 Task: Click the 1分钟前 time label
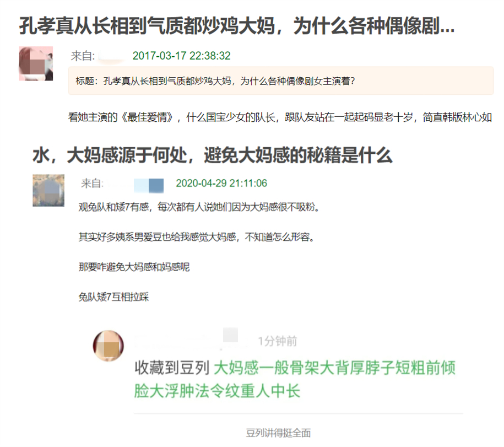click(x=278, y=341)
